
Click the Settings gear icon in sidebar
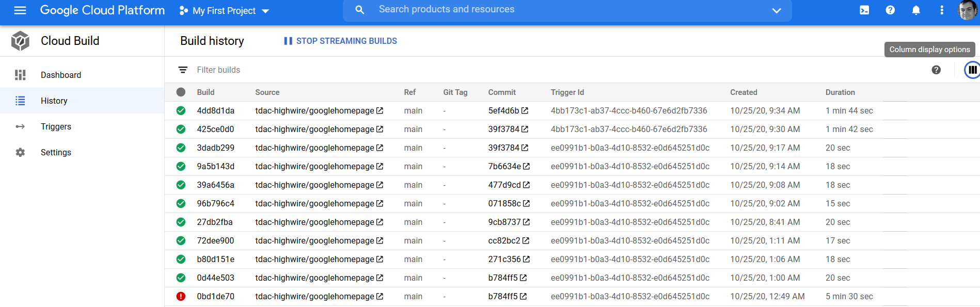pyautogui.click(x=20, y=152)
